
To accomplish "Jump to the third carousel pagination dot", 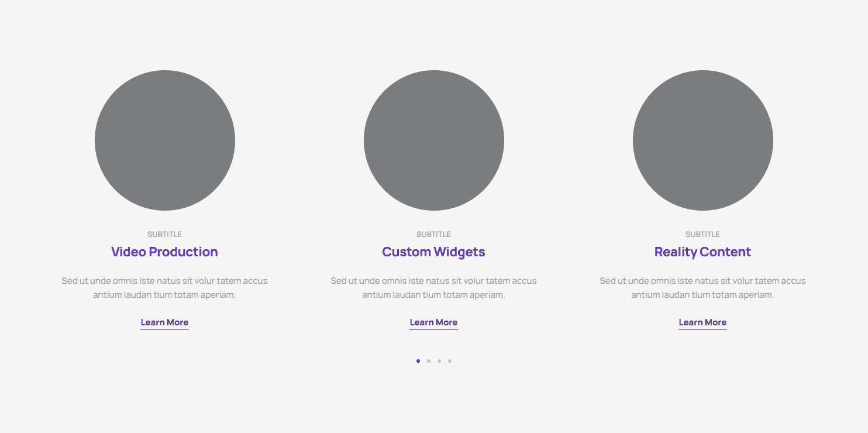I will 439,361.
